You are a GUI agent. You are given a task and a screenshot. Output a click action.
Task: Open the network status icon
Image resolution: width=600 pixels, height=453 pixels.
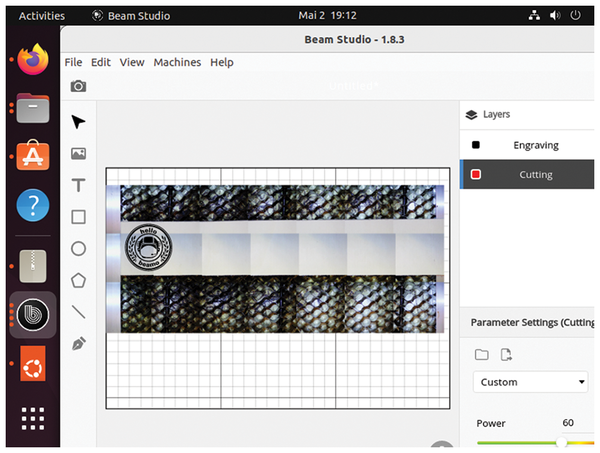(534, 15)
